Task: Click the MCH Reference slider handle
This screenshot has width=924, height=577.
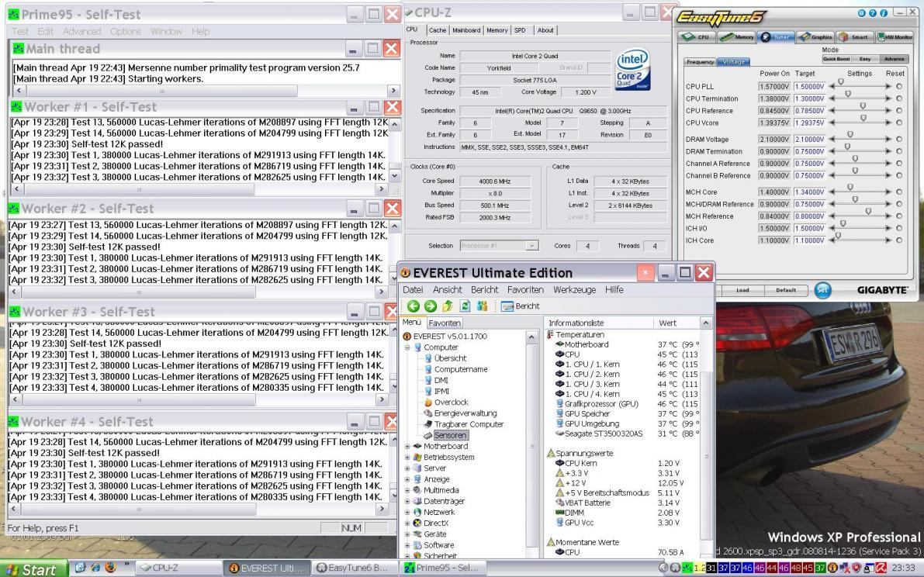Action: (x=868, y=212)
